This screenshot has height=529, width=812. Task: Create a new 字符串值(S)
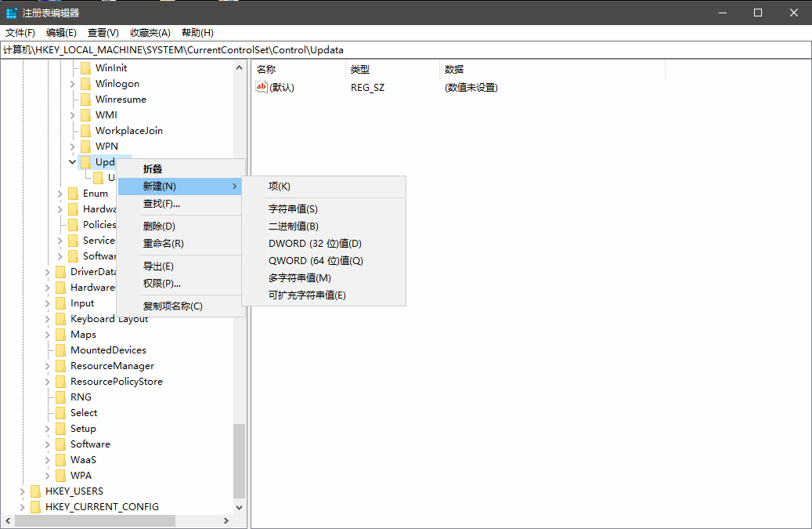tap(323, 208)
